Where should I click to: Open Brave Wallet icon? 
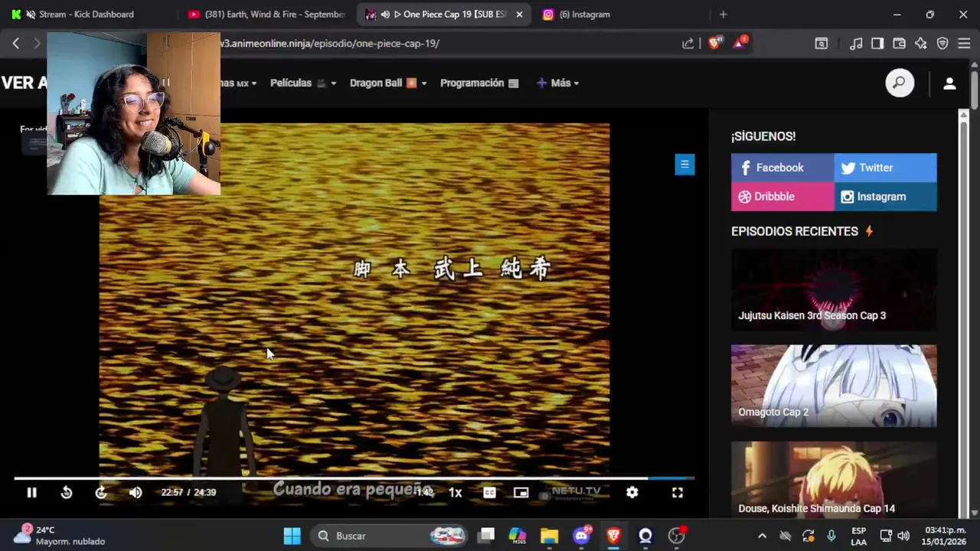click(900, 44)
